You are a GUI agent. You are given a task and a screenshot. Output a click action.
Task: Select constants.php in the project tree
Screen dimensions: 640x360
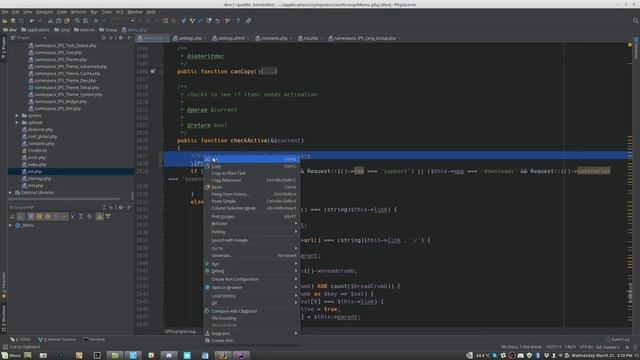coord(41,144)
